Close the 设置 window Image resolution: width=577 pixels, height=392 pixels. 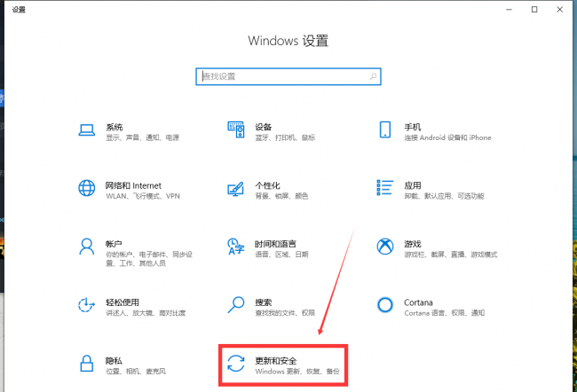point(560,10)
